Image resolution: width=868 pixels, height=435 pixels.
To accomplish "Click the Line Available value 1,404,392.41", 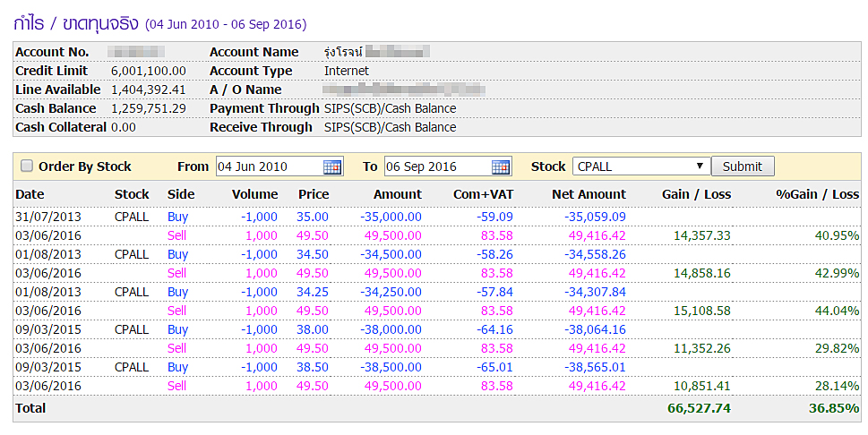I will point(149,90).
